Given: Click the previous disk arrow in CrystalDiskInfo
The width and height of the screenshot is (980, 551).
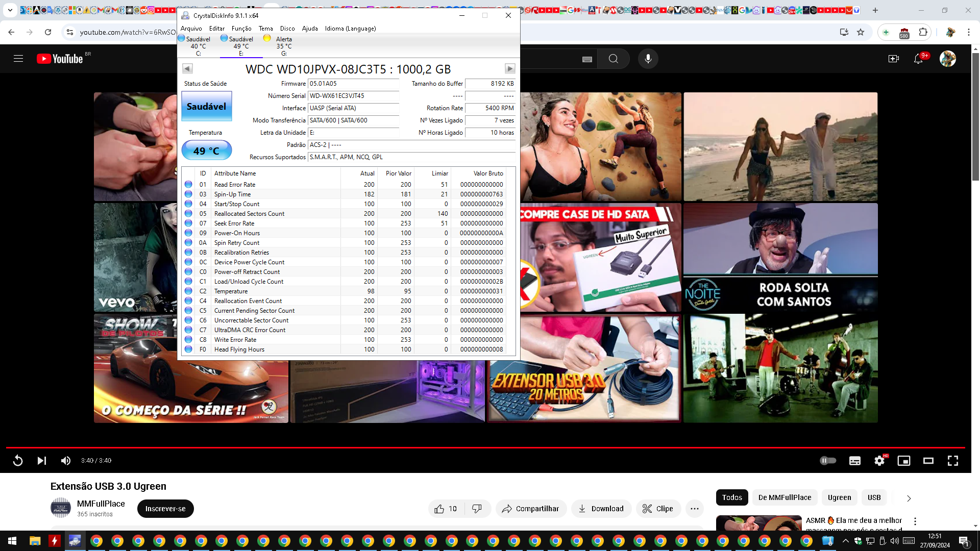Looking at the screenshot, I should pyautogui.click(x=187, y=68).
